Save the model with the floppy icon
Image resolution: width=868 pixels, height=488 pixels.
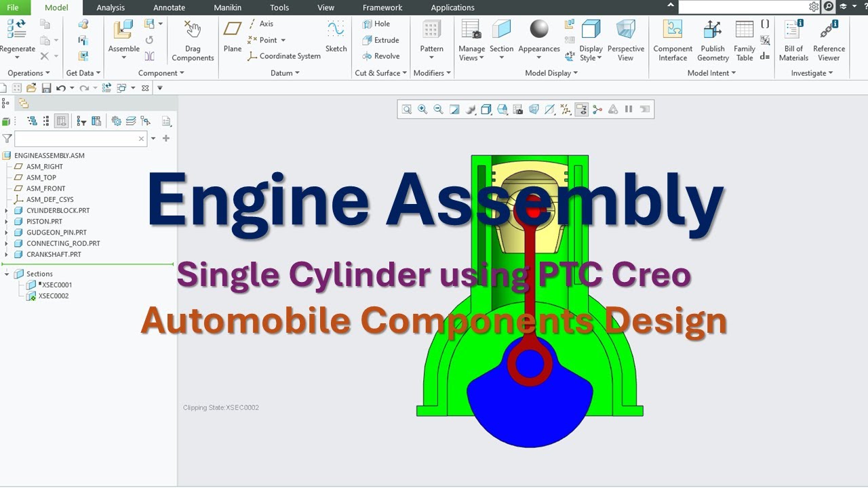(46, 88)
